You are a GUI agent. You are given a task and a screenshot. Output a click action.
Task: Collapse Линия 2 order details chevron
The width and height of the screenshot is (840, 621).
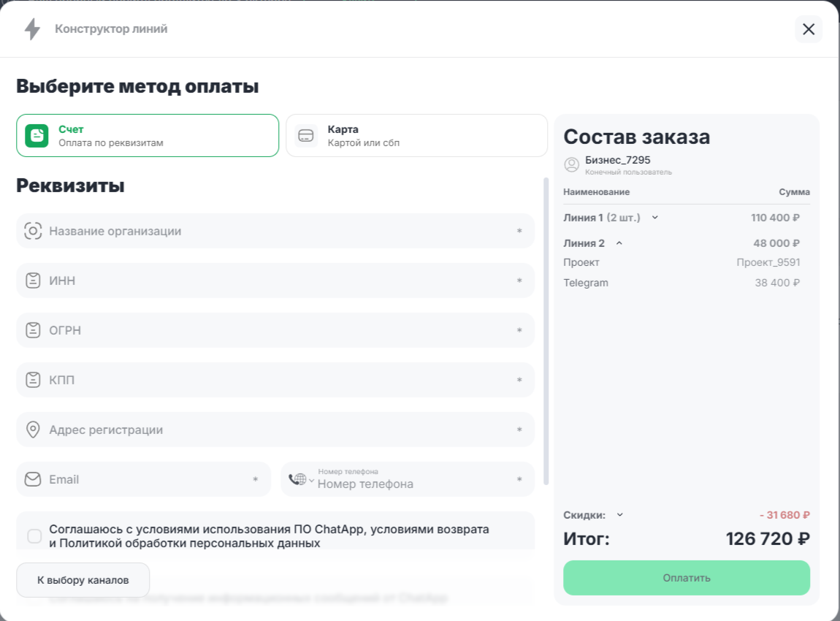pyautogui.click(x=619, y=243)
